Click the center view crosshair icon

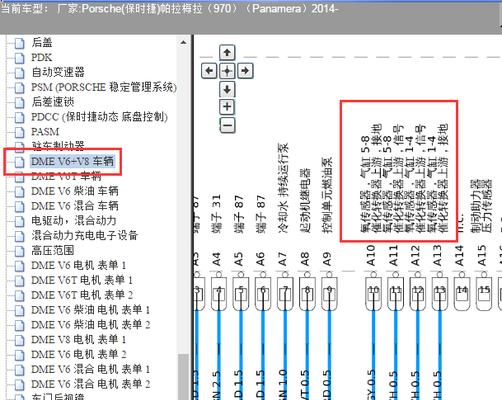pyautogui.click(x=227, y=70)
